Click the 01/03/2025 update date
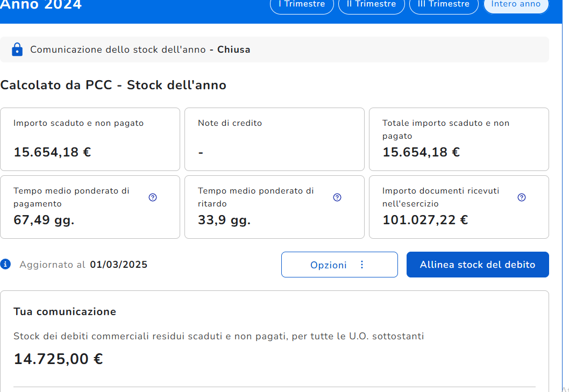Screen dimensions: 569x392 point(118,265)
